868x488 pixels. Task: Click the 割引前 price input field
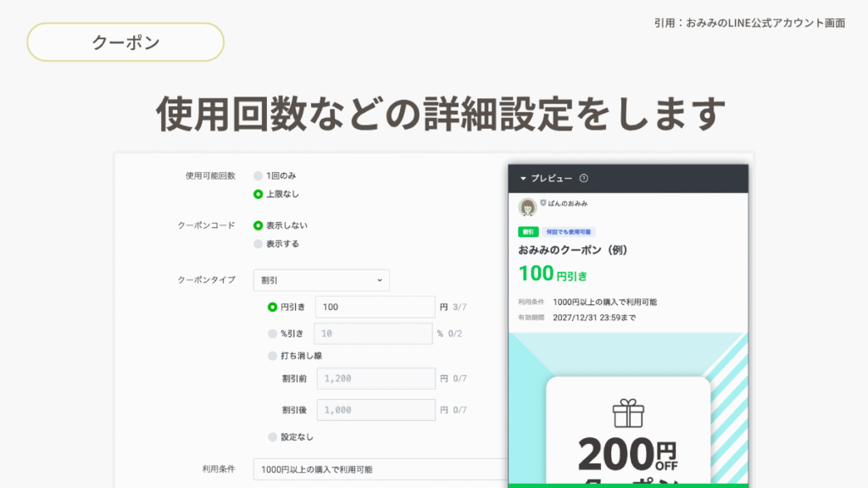[x=376, y=379]
